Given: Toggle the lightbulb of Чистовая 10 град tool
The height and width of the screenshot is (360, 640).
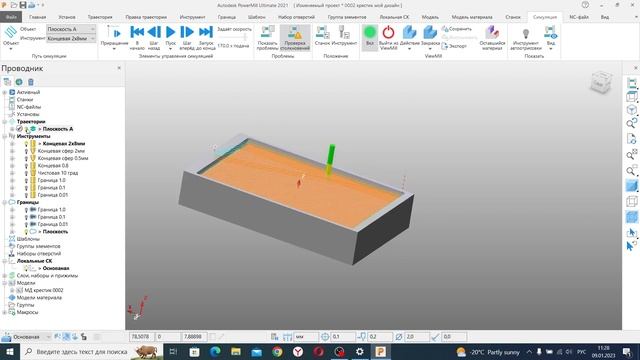Looking at the screenshot, I should [x=26, y=173].
